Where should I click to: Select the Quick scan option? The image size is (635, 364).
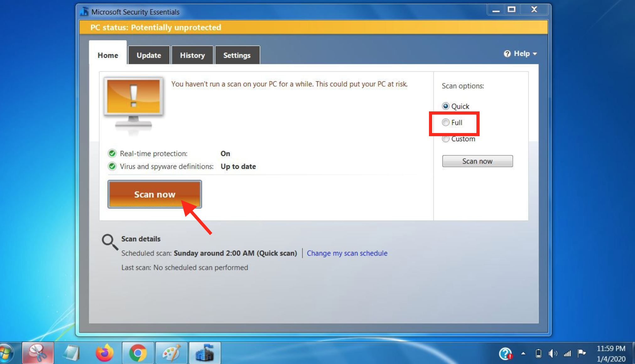[x=446, y=106]
